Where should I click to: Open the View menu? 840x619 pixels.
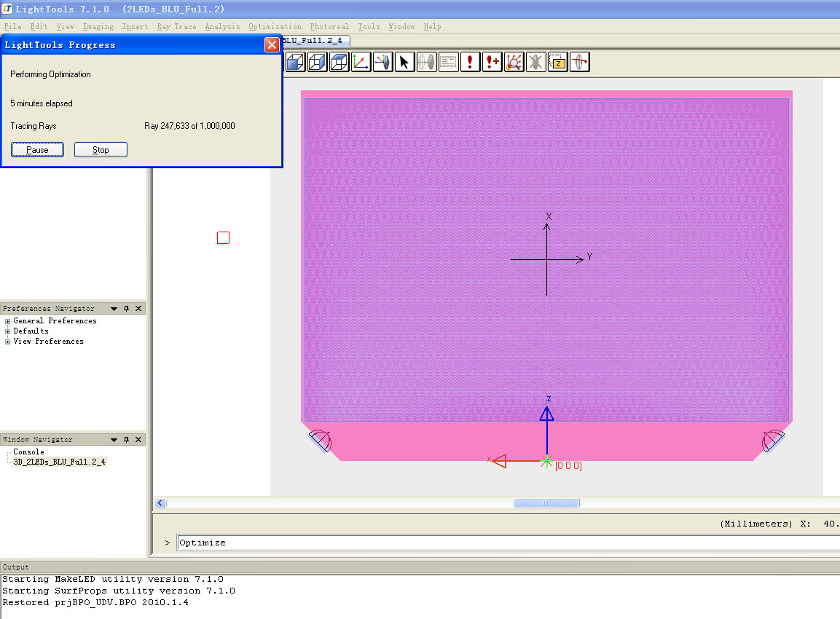(x=66, y=26)
